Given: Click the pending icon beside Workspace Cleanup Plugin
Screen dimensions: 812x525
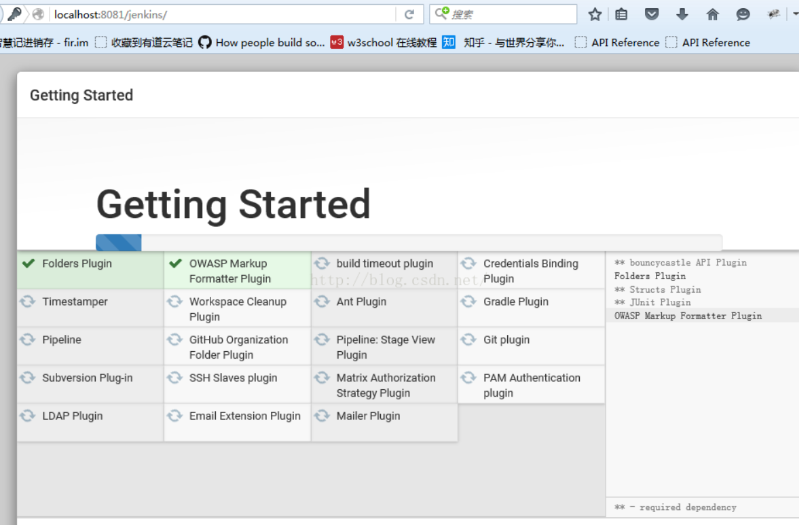Looking at the screenshot, I should click(x=174, y=301).
